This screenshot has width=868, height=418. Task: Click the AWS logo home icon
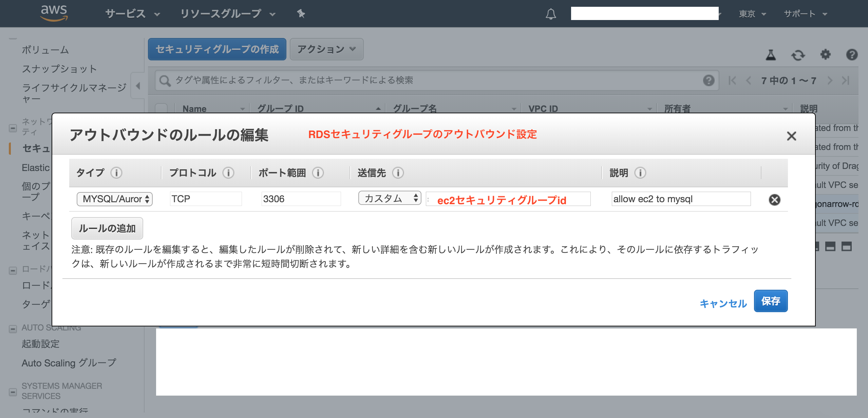click(x=54, y=13)
